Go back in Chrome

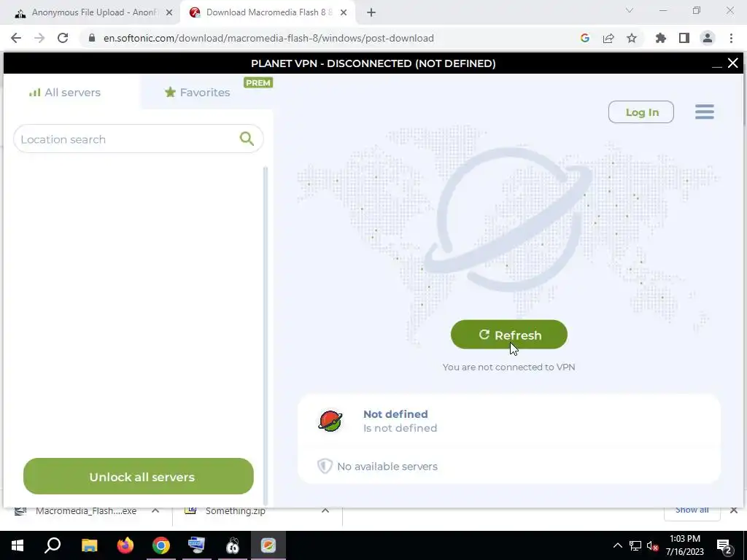tap(16, 38)
